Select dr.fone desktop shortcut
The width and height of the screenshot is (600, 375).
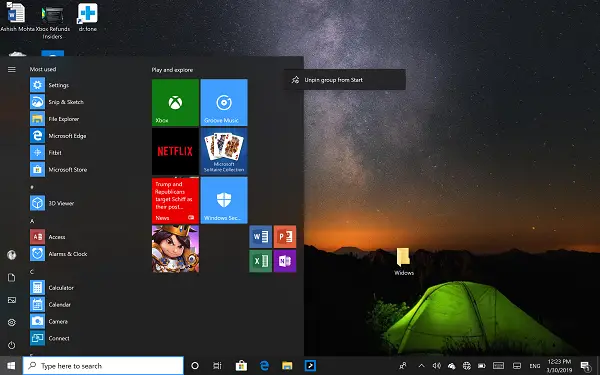(x=88, y=17)
